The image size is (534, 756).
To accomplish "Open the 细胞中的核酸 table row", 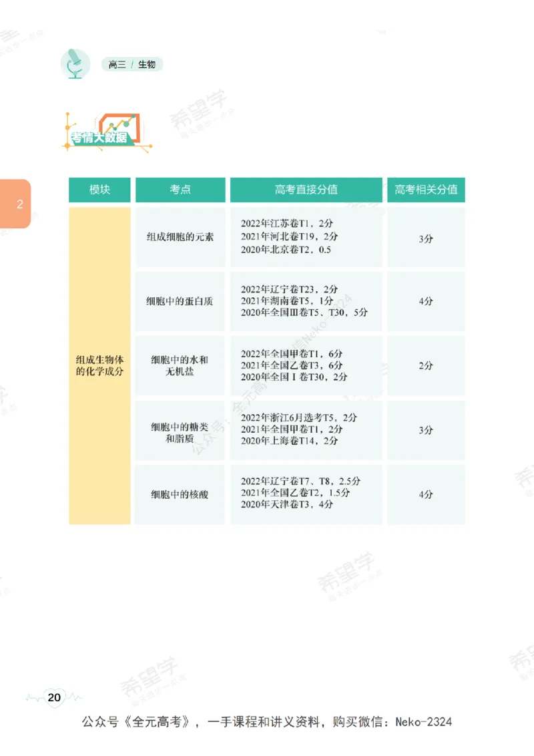I will pyautogui.click(x=180, y=493).
